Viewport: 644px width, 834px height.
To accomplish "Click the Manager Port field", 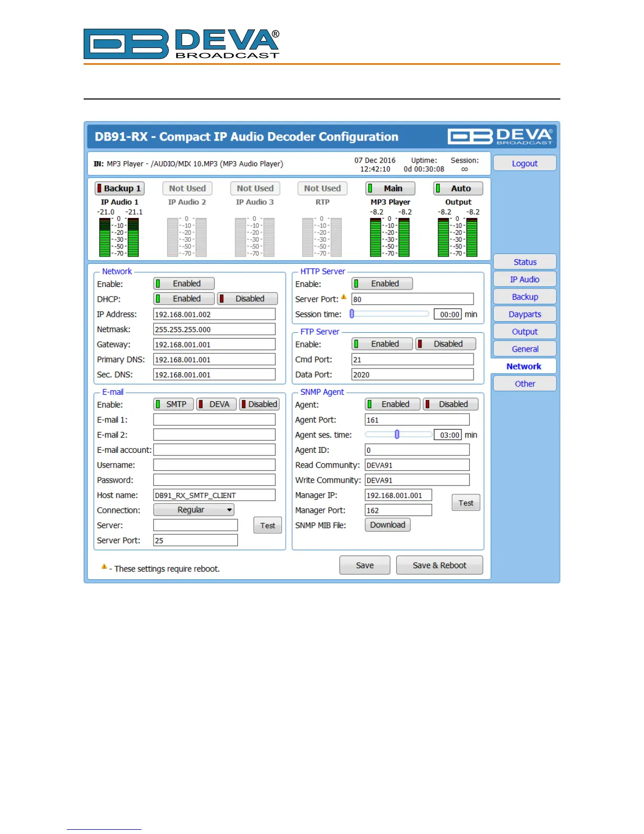I will (x=398, y=511).
